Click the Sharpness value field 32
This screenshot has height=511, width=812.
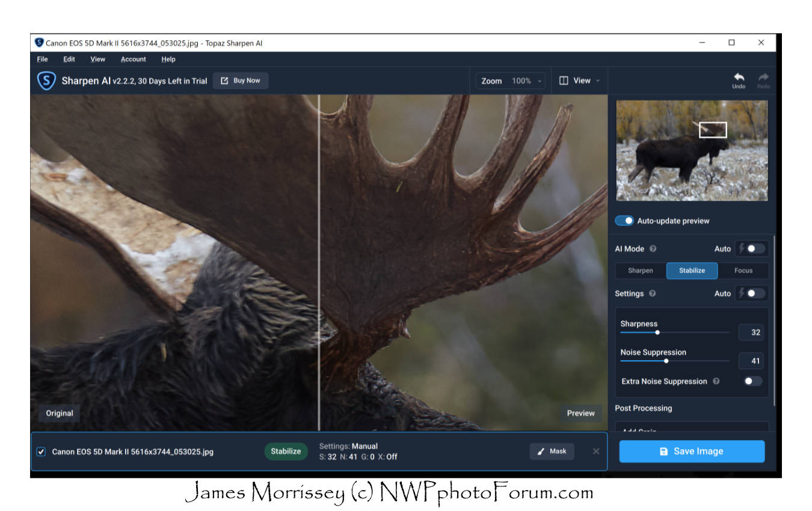(751, 332)
